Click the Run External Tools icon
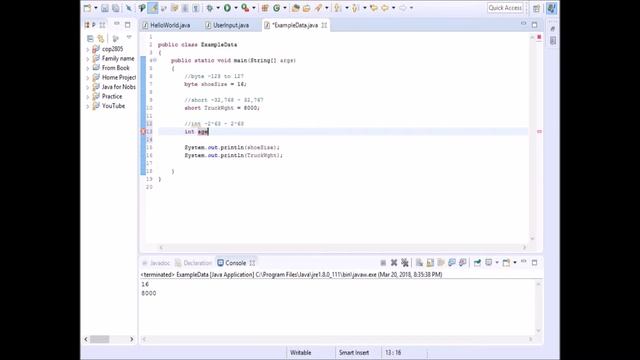640x360 pixels. [x=245, y=8]
